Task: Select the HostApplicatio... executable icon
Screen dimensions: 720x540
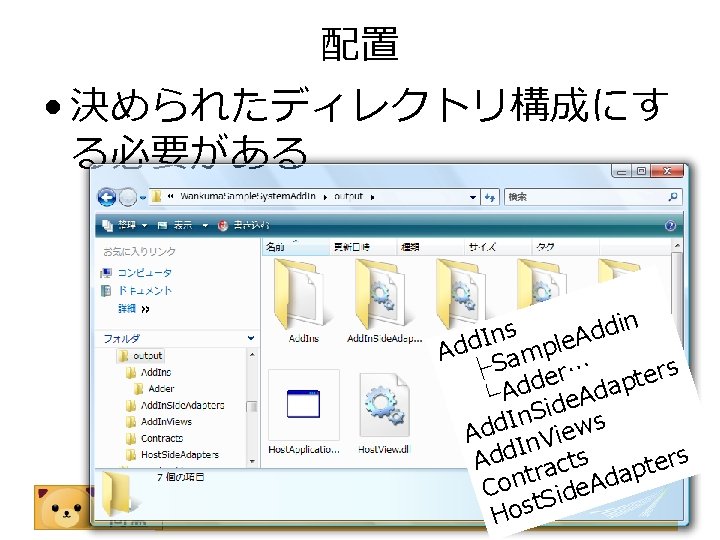Action: [304, 405]
